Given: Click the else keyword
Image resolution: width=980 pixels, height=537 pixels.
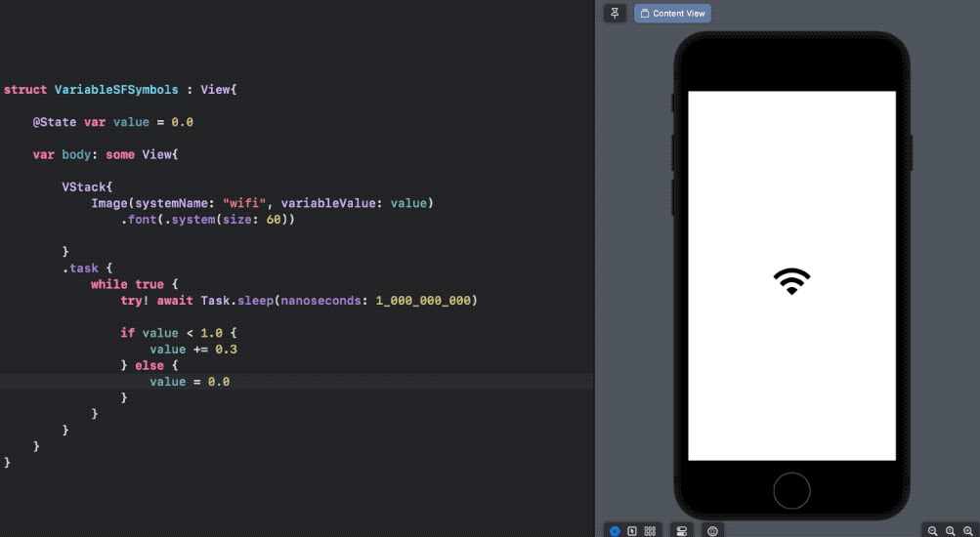Looking at the screenshot, I should 149,365.
